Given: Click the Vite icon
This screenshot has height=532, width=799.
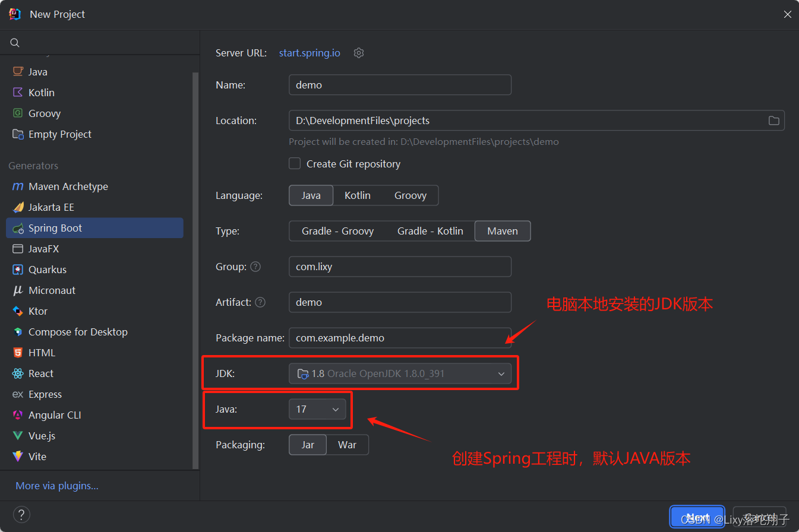Looking at the screenshot, I should [18, 457].
